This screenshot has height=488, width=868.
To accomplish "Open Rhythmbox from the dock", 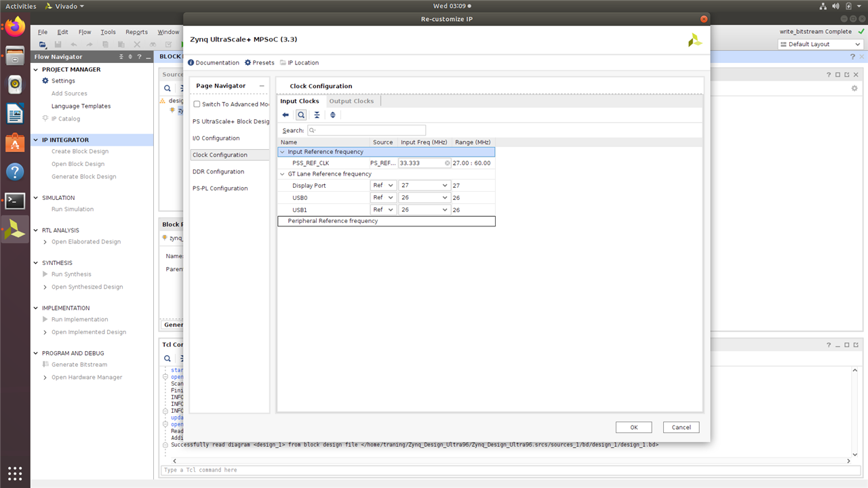I will coord(15,85).
